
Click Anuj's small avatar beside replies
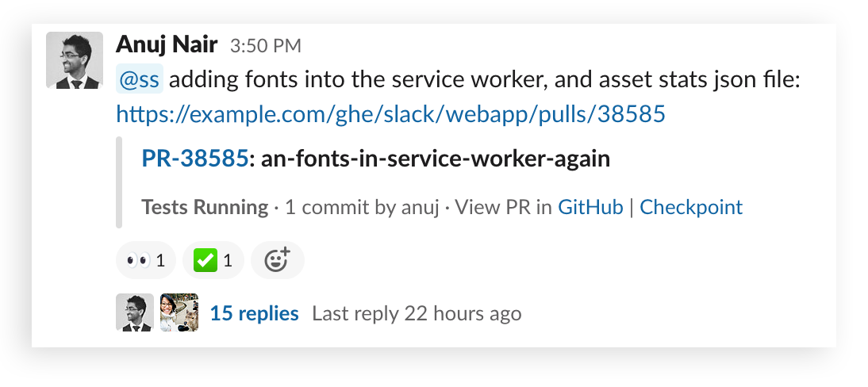[135, 312]
